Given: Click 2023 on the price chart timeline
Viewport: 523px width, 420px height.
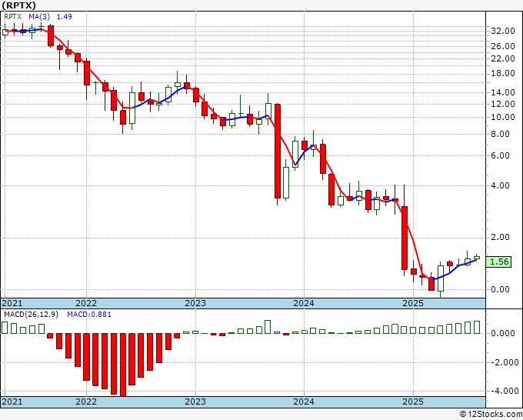Looking at the screenshot, I should [x=195, y=303].
